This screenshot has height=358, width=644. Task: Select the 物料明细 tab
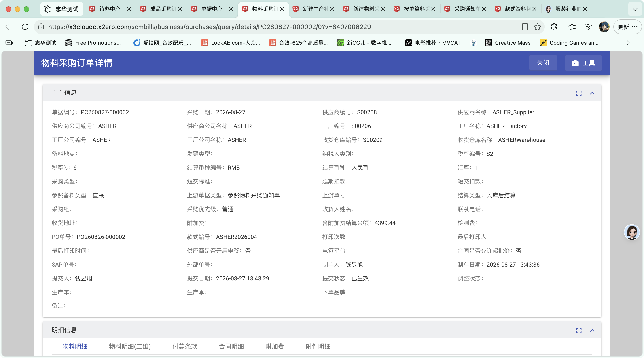tap(75, 346)
